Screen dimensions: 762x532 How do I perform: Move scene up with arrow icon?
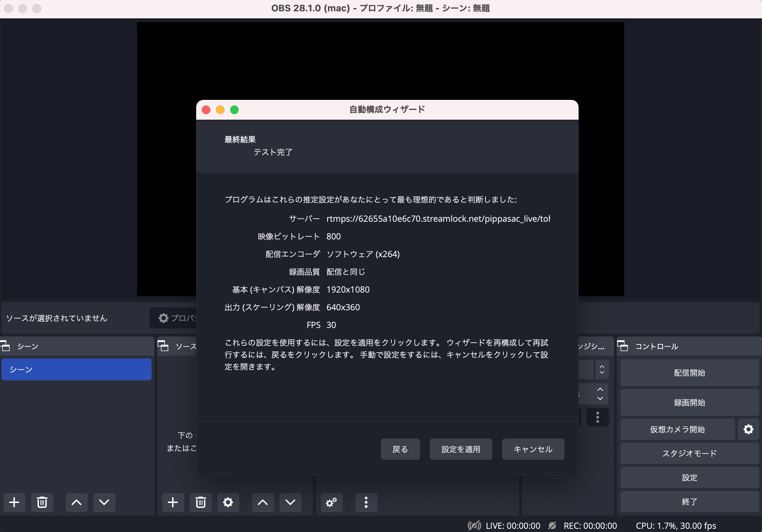pos(76,502)
